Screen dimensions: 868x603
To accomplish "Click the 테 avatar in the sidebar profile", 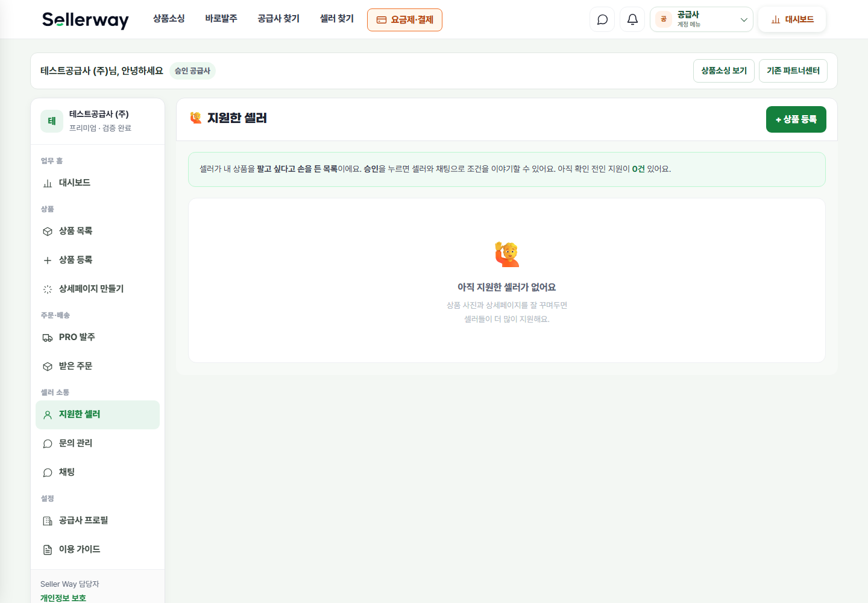I will pyautogui.click(x=52, y=121).
